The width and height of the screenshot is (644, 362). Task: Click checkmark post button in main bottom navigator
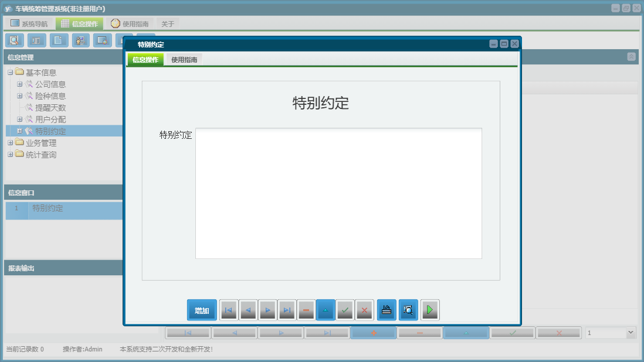click(513, 333)
